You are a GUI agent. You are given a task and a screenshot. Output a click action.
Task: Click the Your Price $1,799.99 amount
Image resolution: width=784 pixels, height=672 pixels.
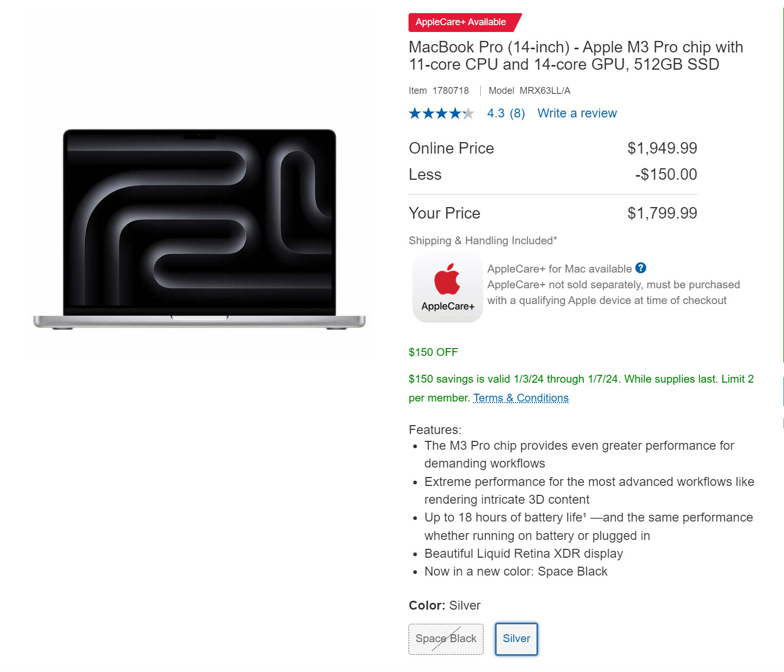tap(662, 213)
